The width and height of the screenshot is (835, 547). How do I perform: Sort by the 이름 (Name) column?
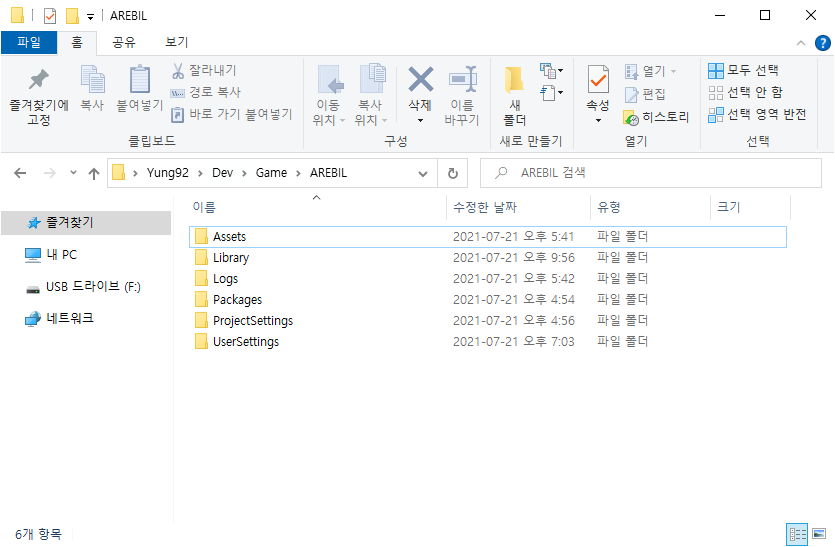coord(317,207)
